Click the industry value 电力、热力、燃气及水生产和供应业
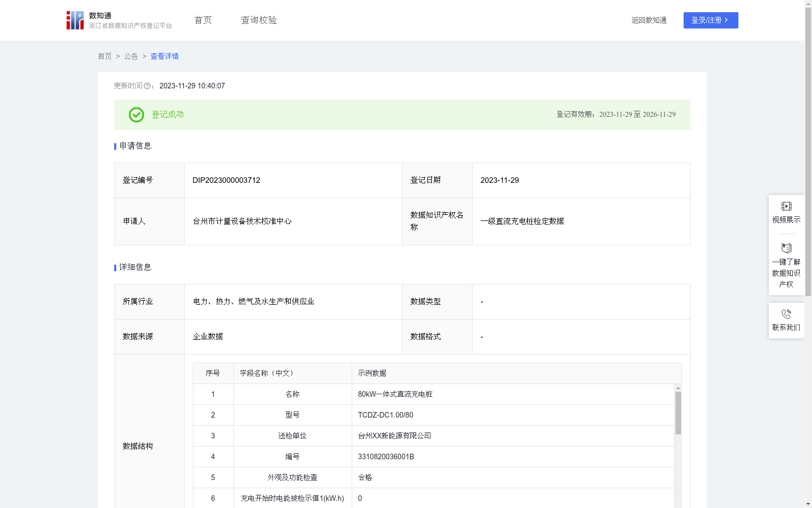Screen dimensions: 812x508 pyautogui.click(x=253, y=302)
